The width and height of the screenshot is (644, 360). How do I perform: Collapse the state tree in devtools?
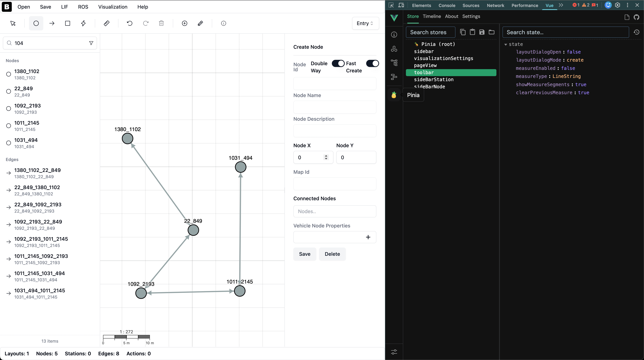coord(506,44)
